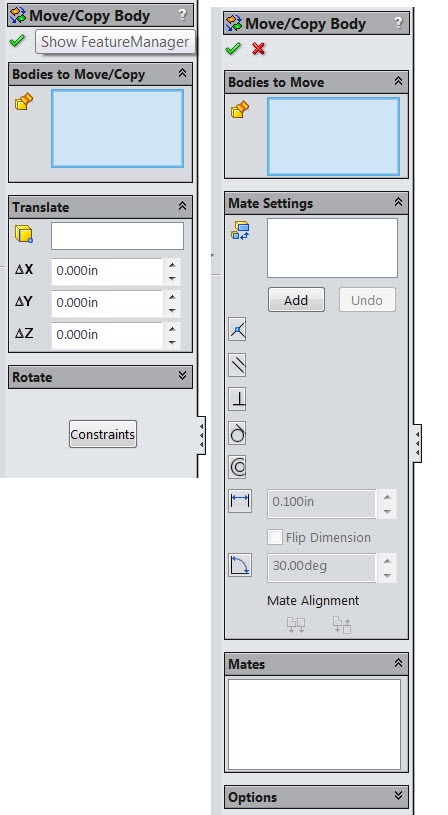Select the Tangent mate icon
The width and height of the screenshot is (448, 815).
tap(238, 432)
